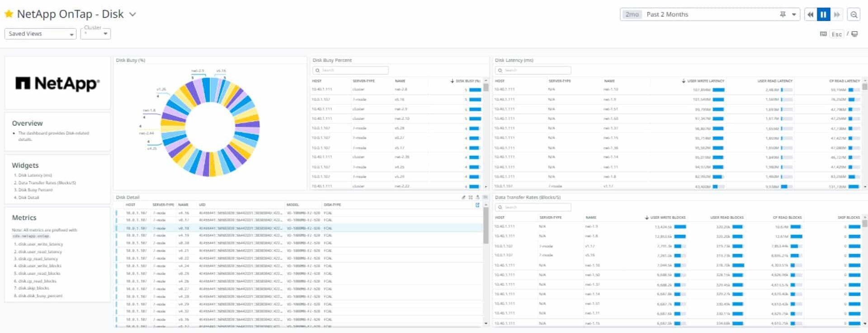The image size is (868, 333).
Task: Click the net-2.8 row in Disk Busy Percent
Action: click(396, 90)
